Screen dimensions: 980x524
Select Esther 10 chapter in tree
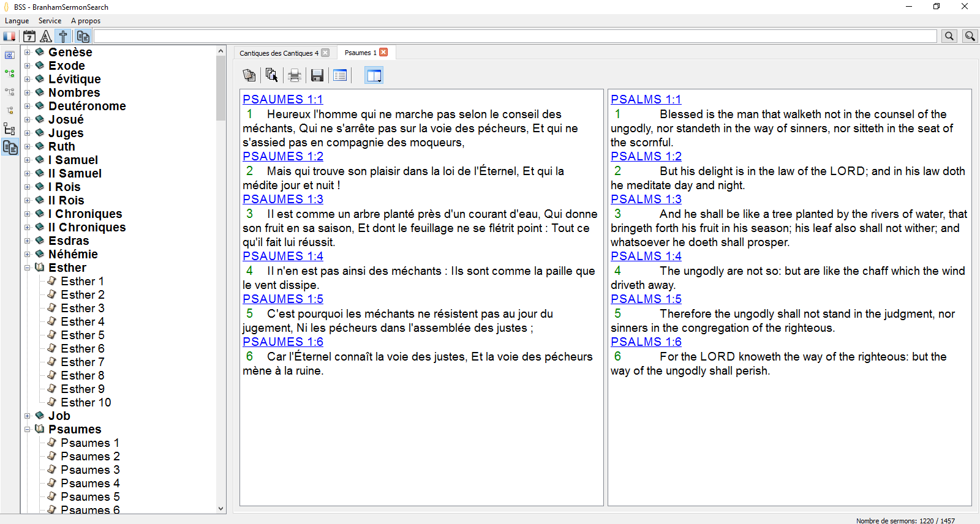pos(86,402)
